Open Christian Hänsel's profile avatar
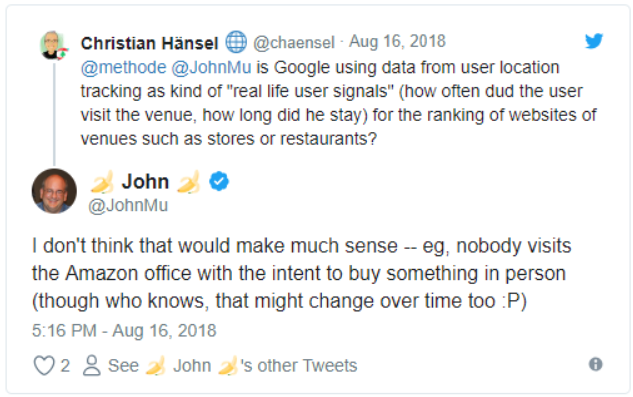The height and width of the screenshot is (397, 633). 53,45
